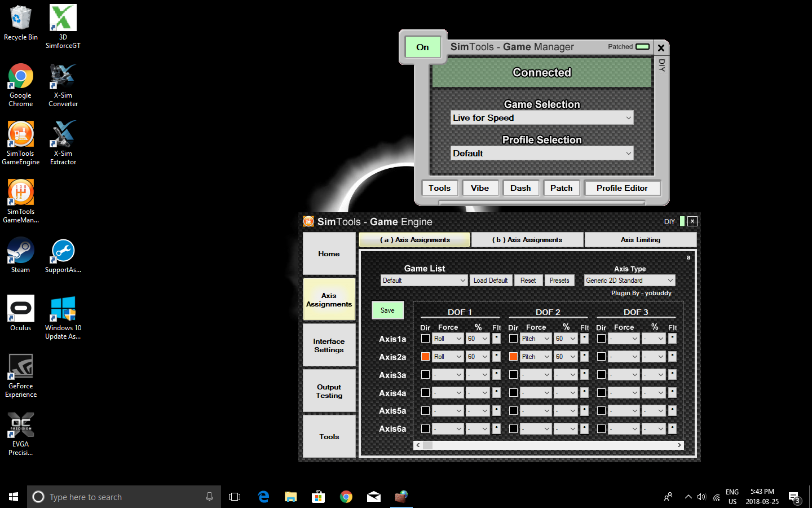Toggle Axis1a DOF 3 Dir checkbox
The width and height of the screenshot is (812, 508).
point(601,339)
